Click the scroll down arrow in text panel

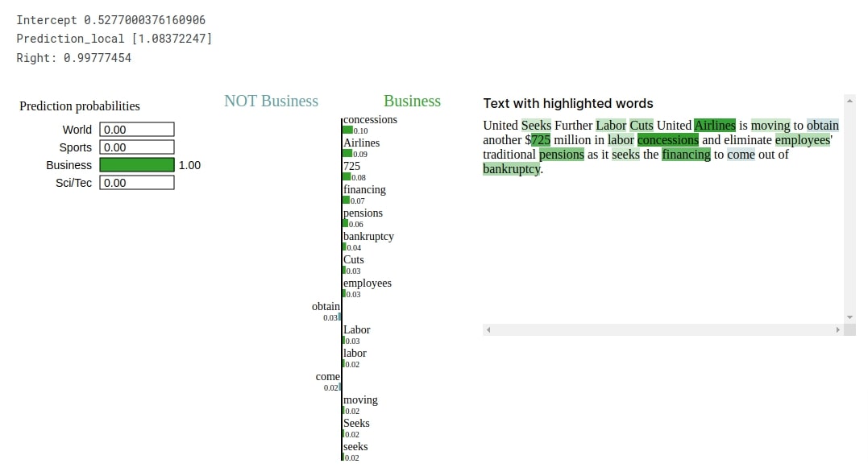click(849, 317)
